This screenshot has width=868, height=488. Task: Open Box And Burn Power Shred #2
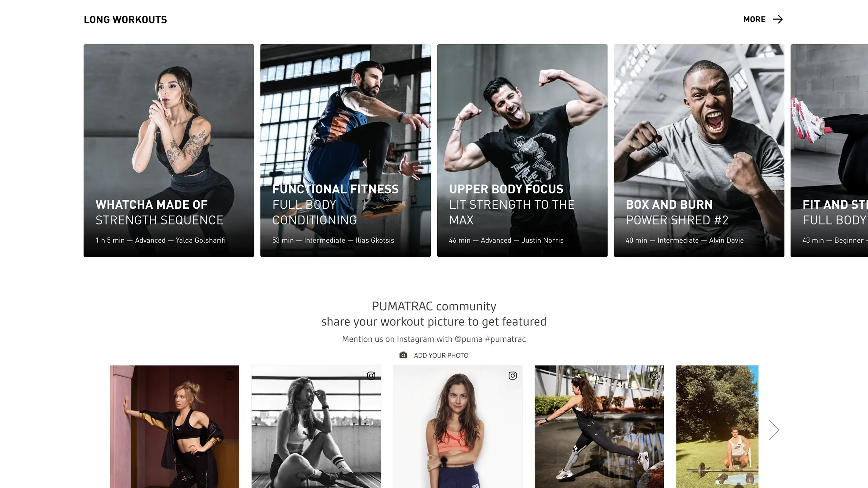699,151
